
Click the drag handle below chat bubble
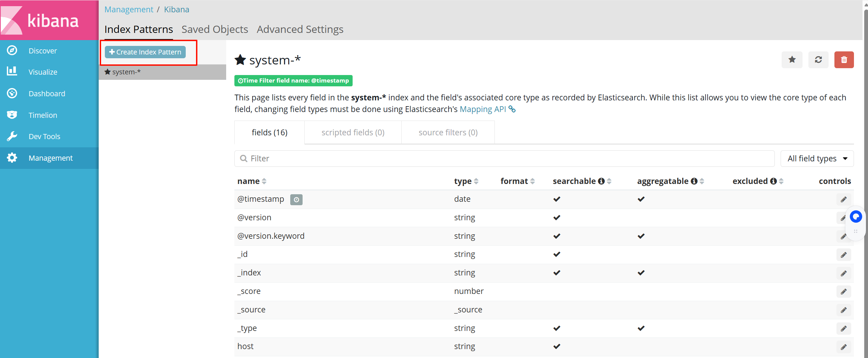coord(856,232)
